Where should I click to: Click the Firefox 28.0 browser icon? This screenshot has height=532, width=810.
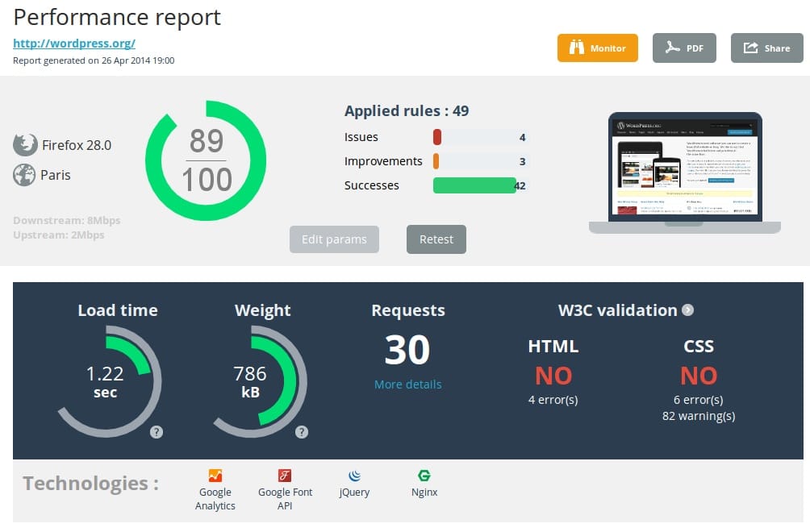coord(25,145)
